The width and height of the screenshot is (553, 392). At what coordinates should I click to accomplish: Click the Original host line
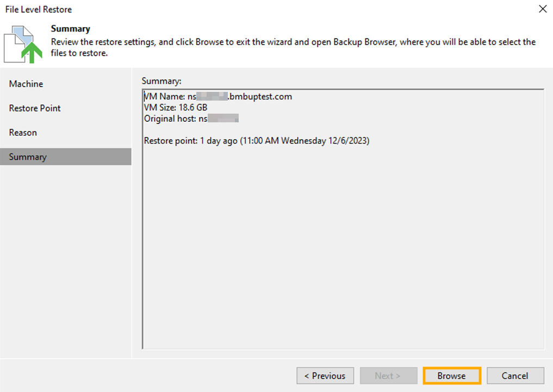tap(191, 119)
